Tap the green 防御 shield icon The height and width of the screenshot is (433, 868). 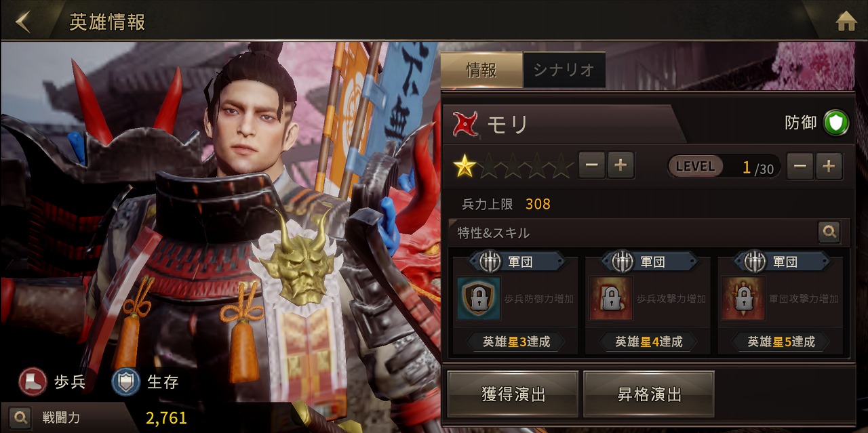[836, 123]
